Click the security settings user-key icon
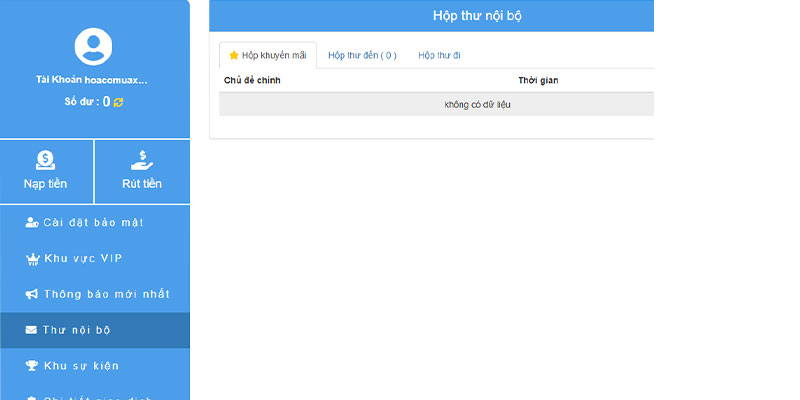Image resolution: width=800 pixels, height=400 pixels. coord(32,222)
